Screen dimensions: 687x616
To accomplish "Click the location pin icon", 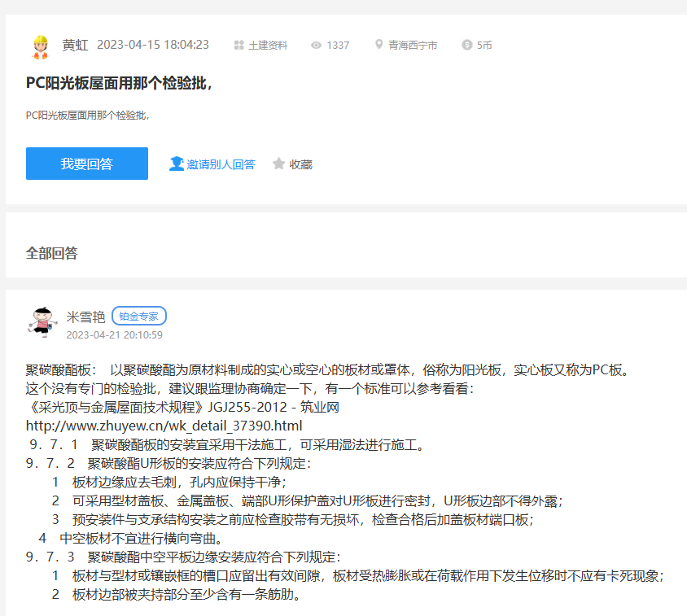I will pyautogui.click(x=379, y=45).
